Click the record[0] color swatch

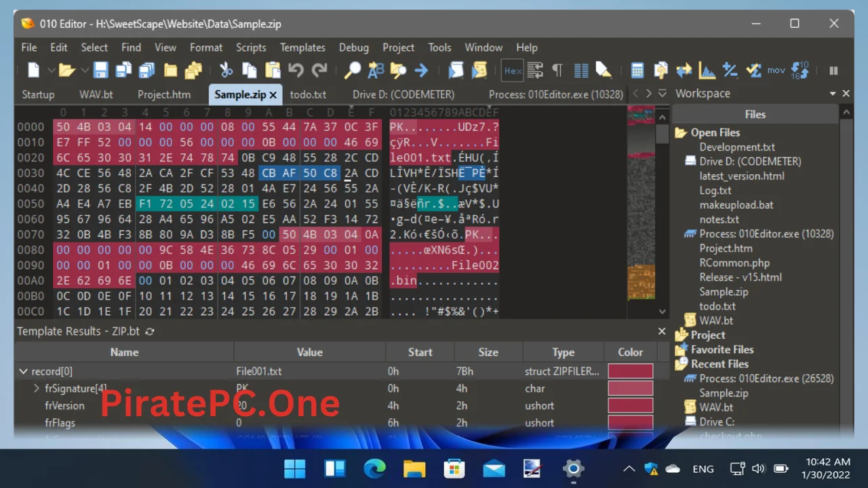(631, 371)
